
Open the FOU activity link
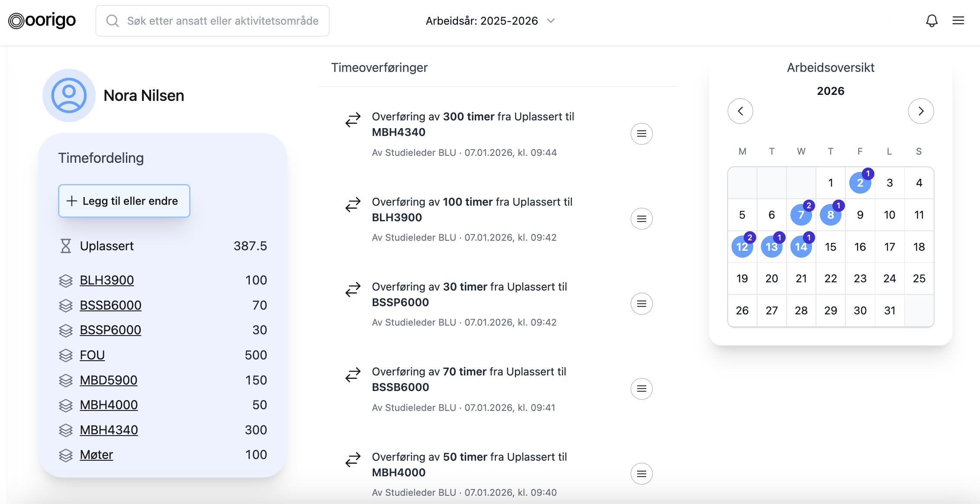pos(92,355)
